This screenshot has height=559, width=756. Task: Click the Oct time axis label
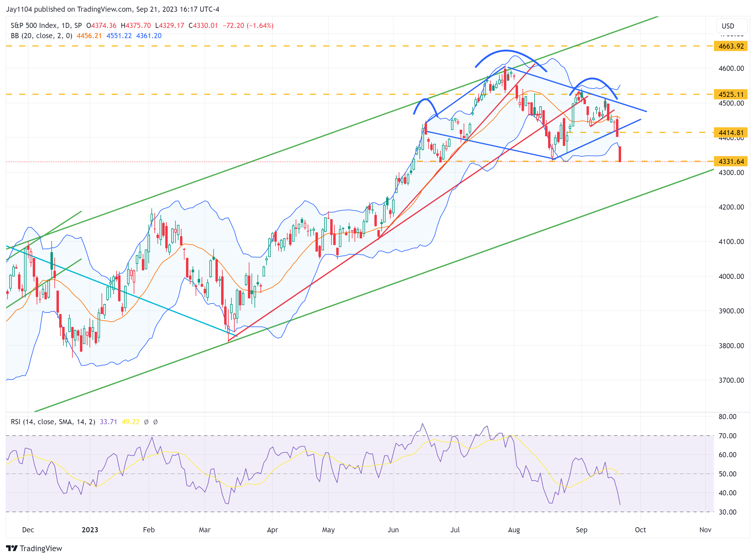click(x=640, y=530)
